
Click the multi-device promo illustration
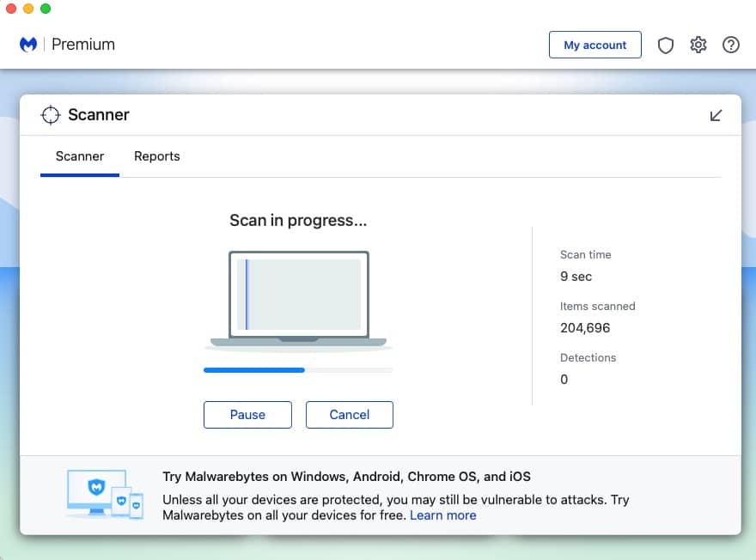pos(105,495)
